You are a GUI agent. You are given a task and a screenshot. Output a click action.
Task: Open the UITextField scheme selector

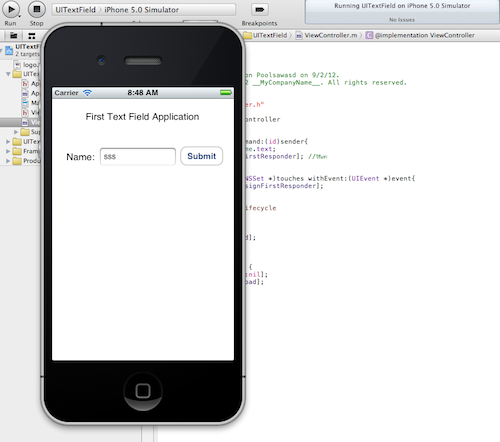pos(75,10)
